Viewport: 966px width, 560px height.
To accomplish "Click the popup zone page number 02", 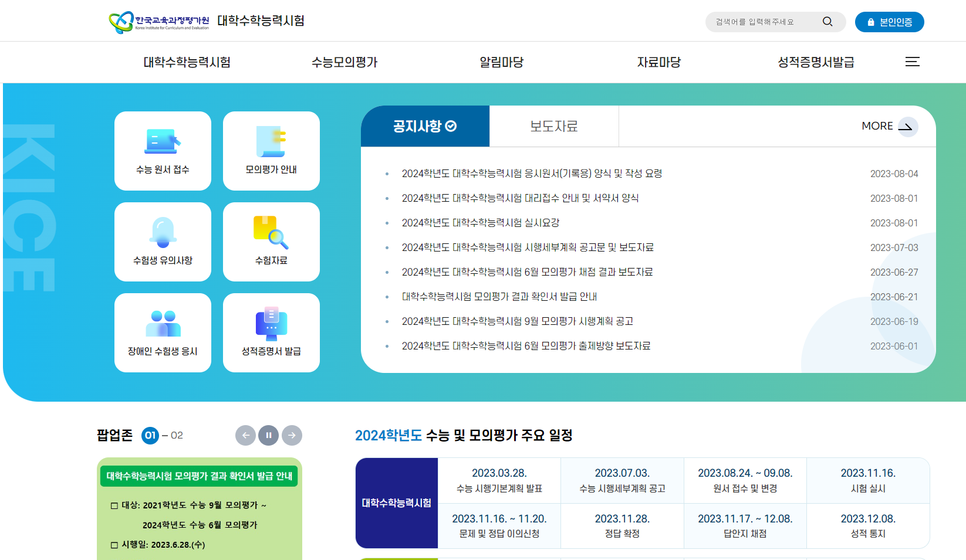I will click(x=177, y=435).
